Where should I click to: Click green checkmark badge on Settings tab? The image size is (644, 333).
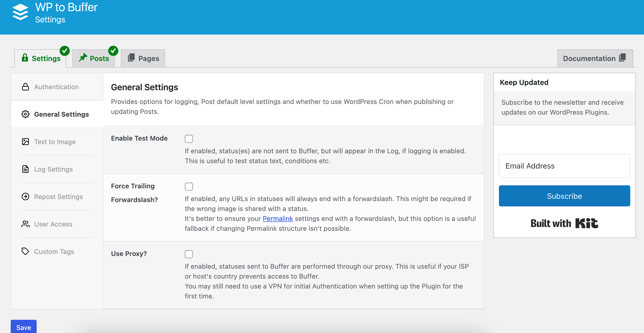65,51
